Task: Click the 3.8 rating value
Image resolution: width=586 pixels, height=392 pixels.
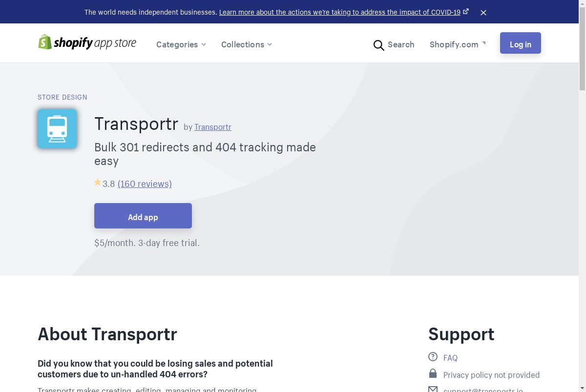Action: pos(109,184)
